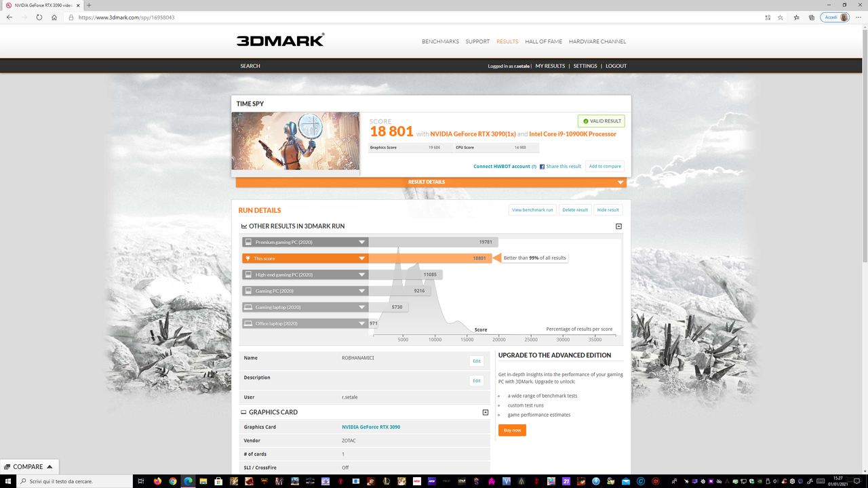Viewport: 868px width, 488px height.
Task: Open HALL OF FAME menu item
Action: coord(542,41)
